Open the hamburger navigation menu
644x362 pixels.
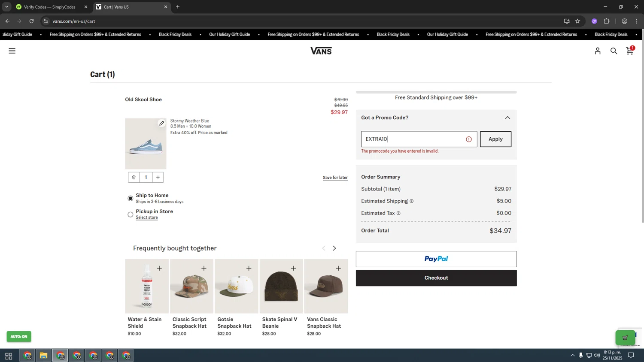pos(12,51)
